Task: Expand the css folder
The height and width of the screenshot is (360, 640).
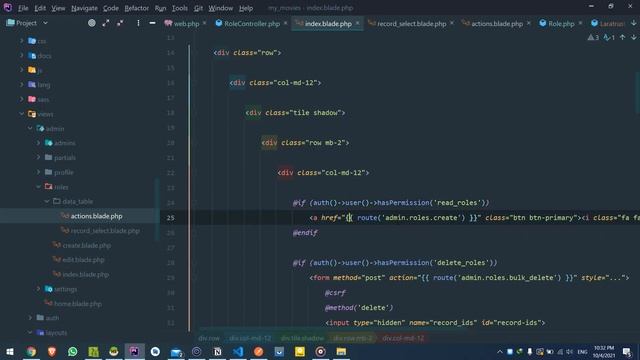Action: [22, 41]
